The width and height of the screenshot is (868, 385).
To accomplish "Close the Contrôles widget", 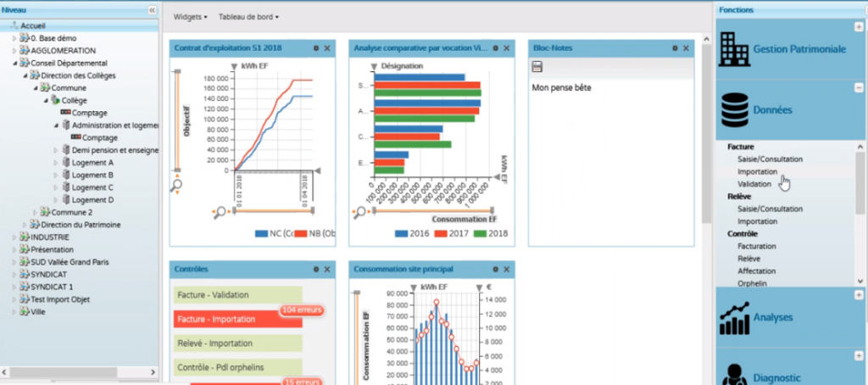I will point(327,269).
